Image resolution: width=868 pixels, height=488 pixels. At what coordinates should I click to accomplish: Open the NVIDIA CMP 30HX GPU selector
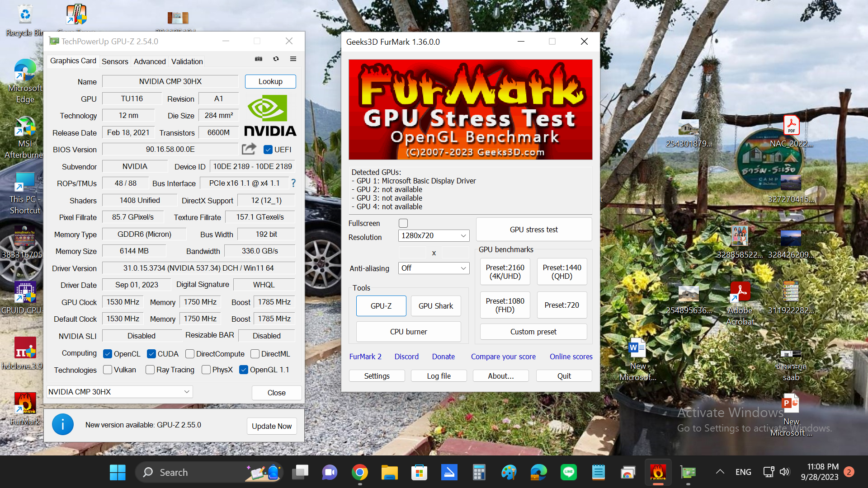click(120, 392)
